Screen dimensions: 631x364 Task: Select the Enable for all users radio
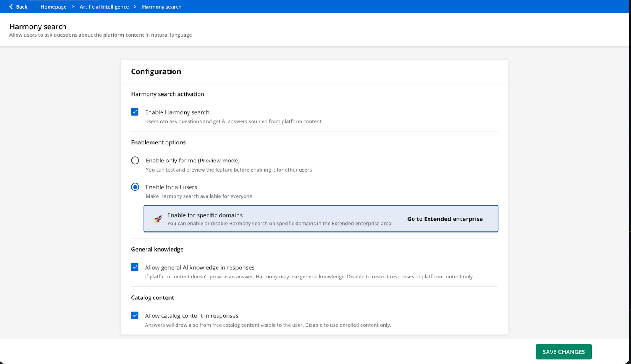point(135,187)
